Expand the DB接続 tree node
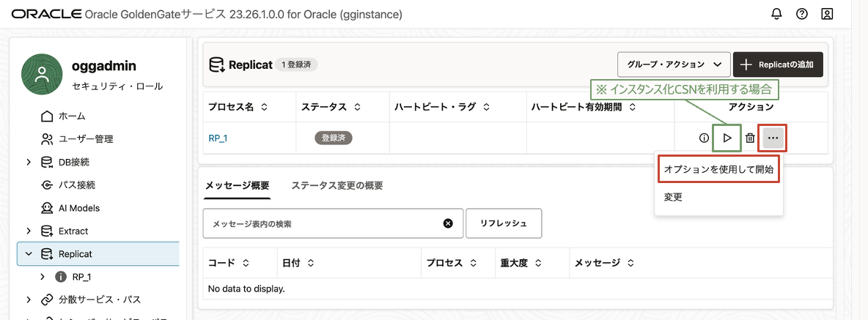Viewport: 868px width, 320px height. tap(29, 163)
